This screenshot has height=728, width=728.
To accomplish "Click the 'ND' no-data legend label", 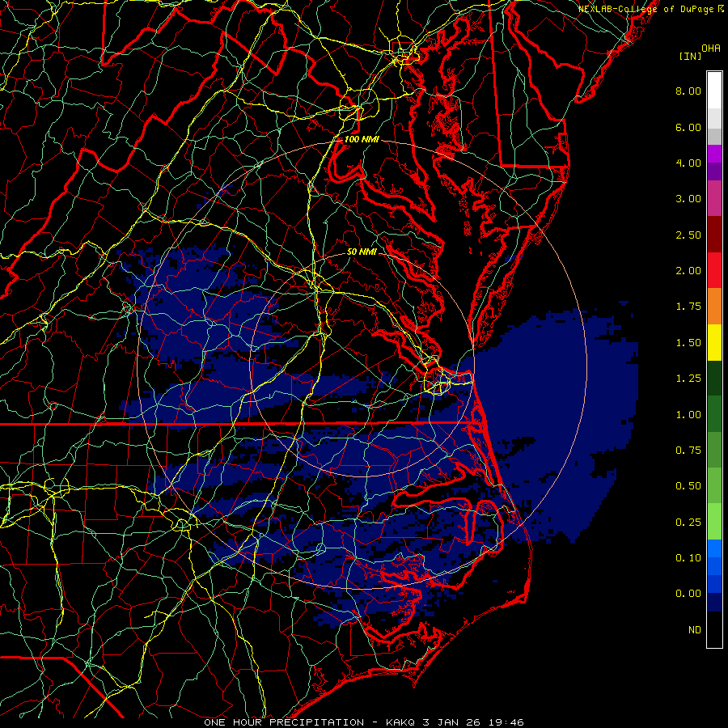I will pos(695,630).
